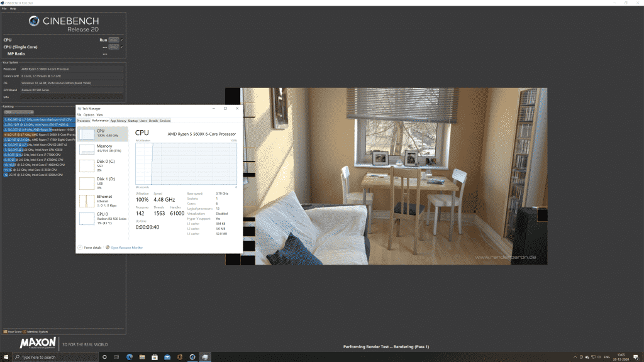Select GPU 0 in Task Manager sidebar

pyautogui.click(x=103, y=218)
